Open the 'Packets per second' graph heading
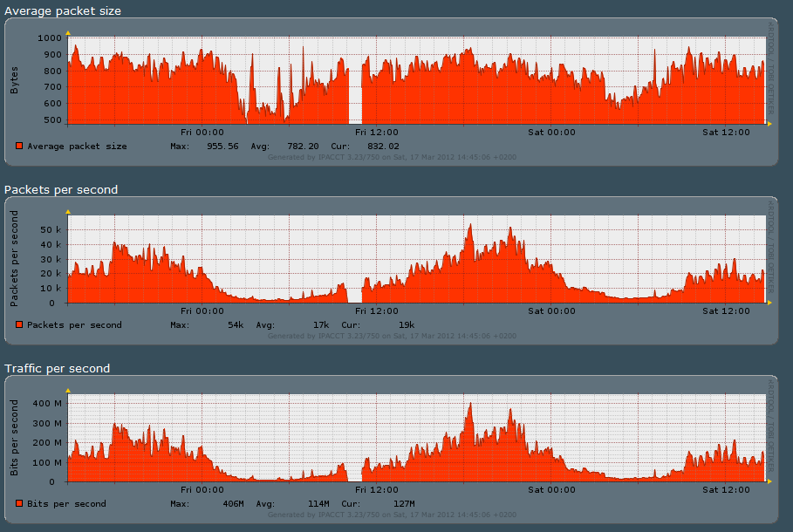Viewport: 793px width, 532px height. [61, 189]
